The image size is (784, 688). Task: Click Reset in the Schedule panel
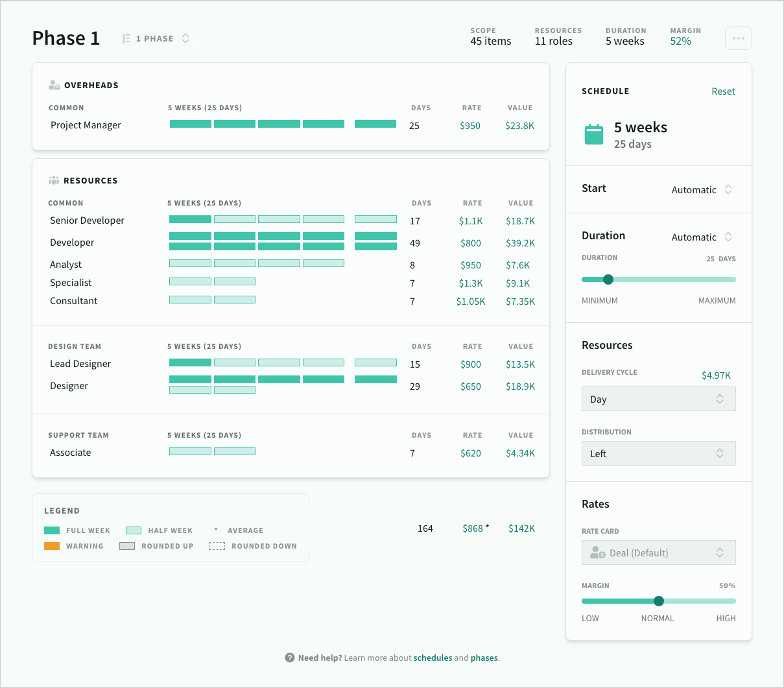[x=723, y=91]
